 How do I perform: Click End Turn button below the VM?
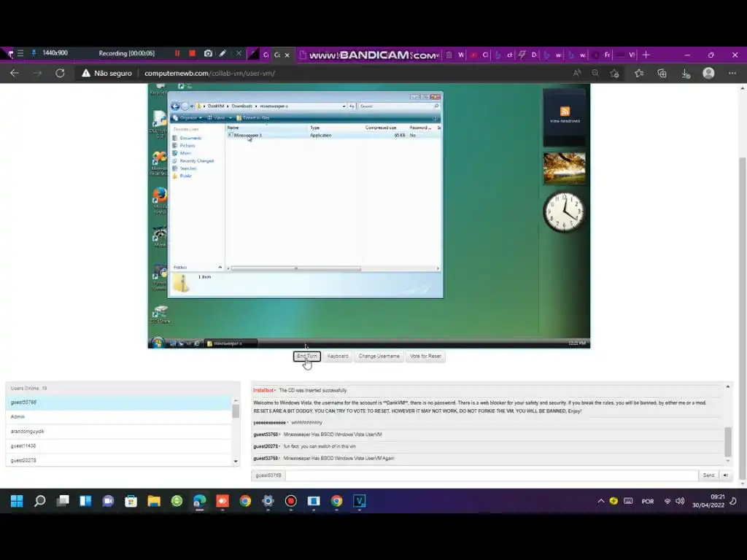click(x=307, y=356)
